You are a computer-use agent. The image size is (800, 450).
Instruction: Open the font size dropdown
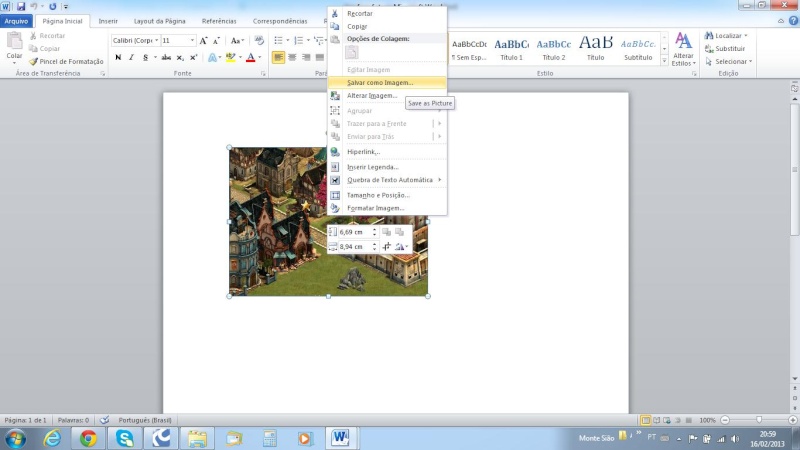point(192,40)
